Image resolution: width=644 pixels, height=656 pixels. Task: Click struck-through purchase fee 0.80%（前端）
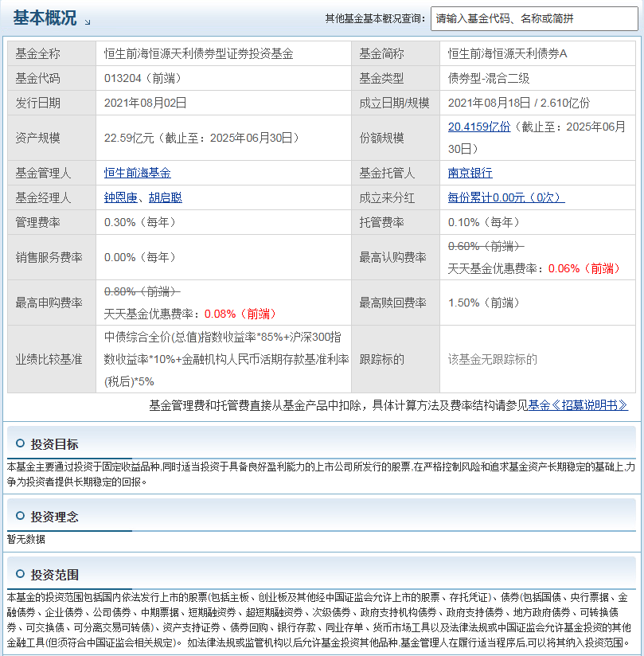[x=142, y=291]
